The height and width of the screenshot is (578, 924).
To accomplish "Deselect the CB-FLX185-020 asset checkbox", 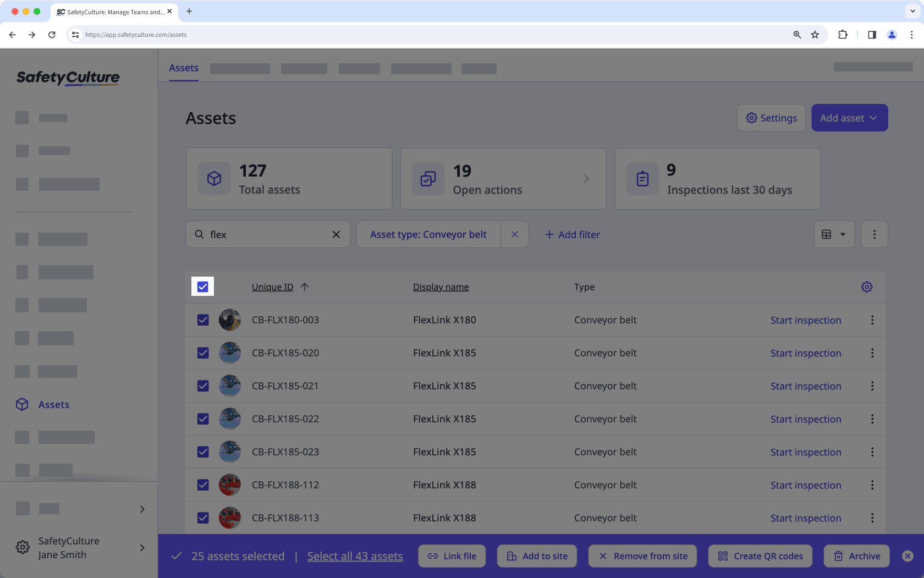I will tap(203, 353).
